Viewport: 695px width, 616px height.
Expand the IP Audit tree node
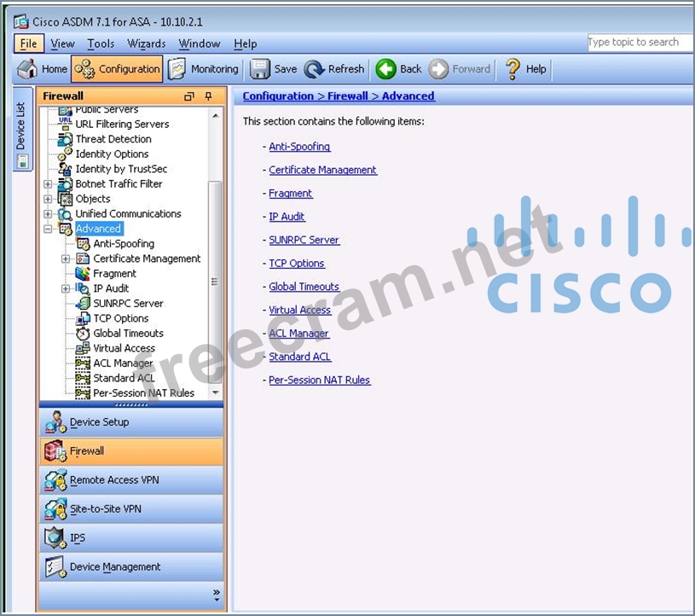[x=67, y=288]
